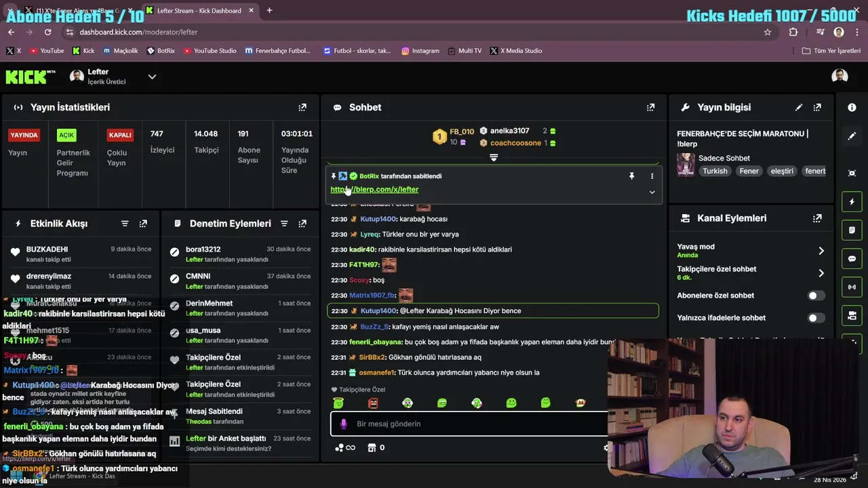Open the Denetim Eylemleri filter icon

pos(284,224)
